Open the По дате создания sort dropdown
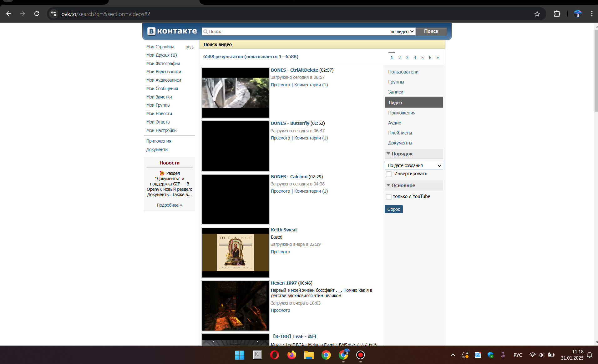 click(414, 165)
